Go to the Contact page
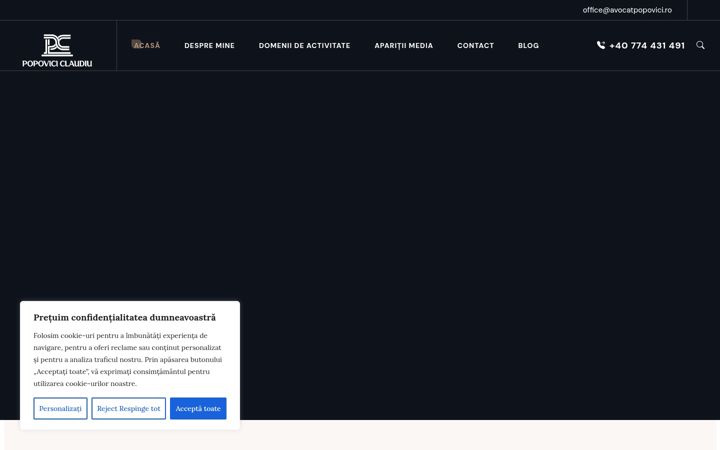 click(x=475, y=45)
